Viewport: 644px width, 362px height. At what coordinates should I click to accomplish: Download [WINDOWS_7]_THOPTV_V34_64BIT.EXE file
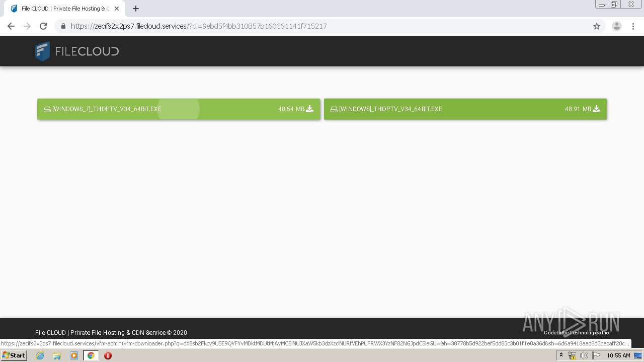(x=179, y=109)
